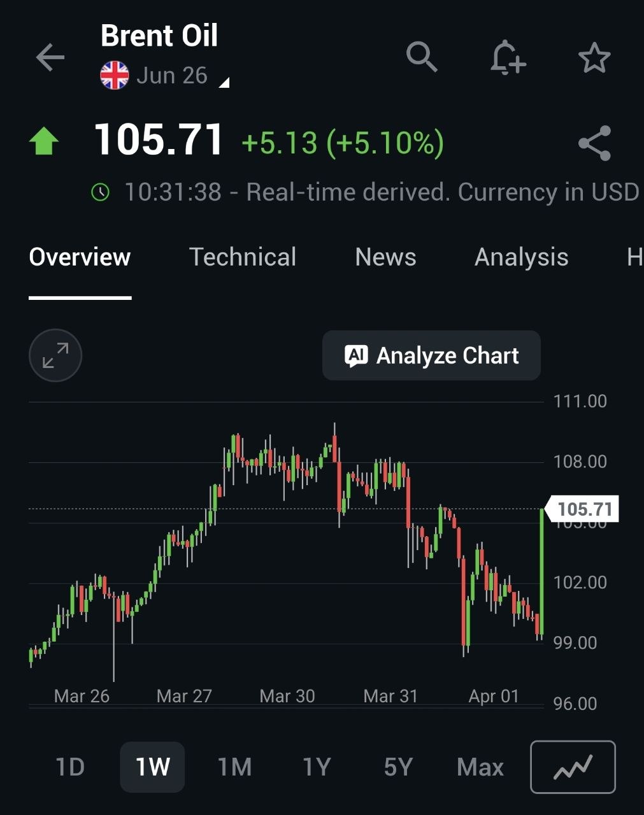Tap the UK flag icon
The width and height of the screenshot is (644, 815).
tap(115, 76)
